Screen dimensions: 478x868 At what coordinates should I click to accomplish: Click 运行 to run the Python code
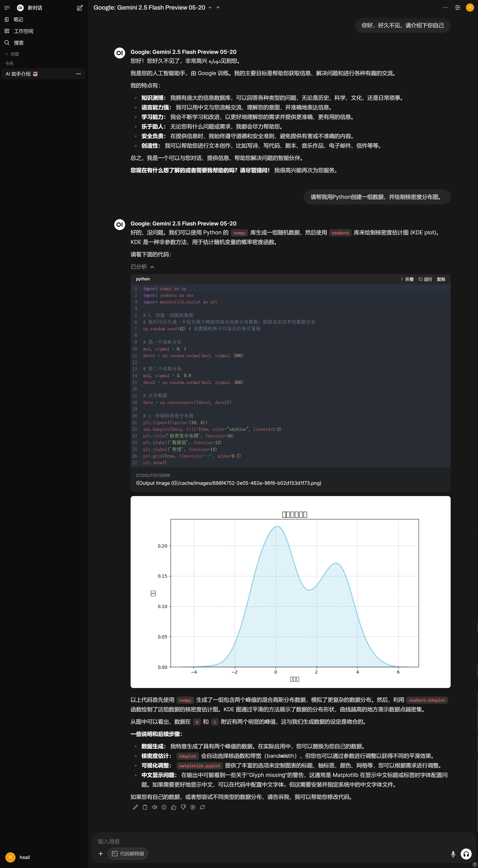coord(425,279)
